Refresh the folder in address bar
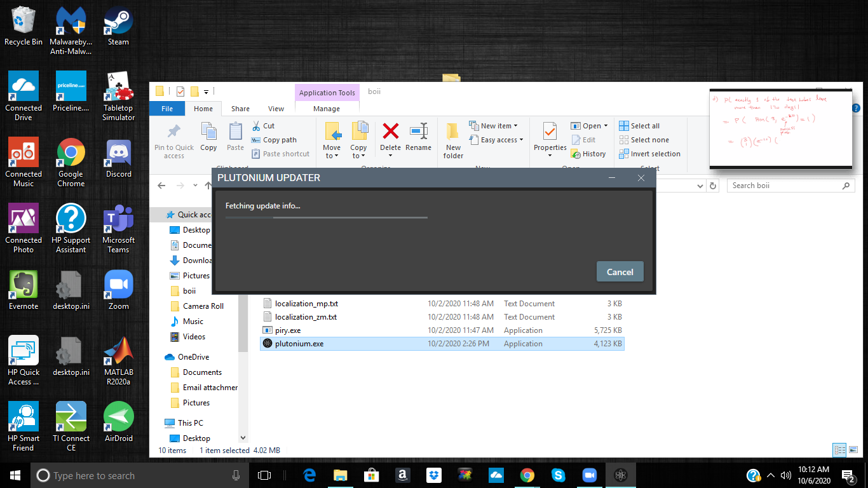Viewport: 868px width, 488px height. coord(713,186)
